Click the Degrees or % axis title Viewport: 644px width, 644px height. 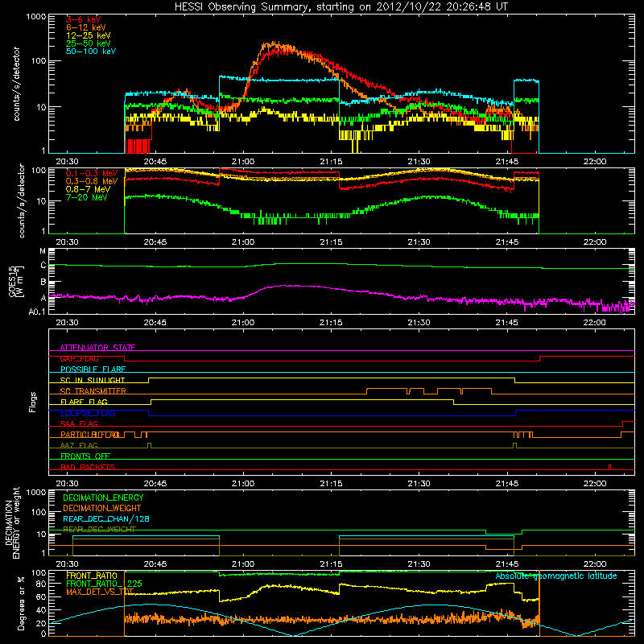tap(21, 603)
